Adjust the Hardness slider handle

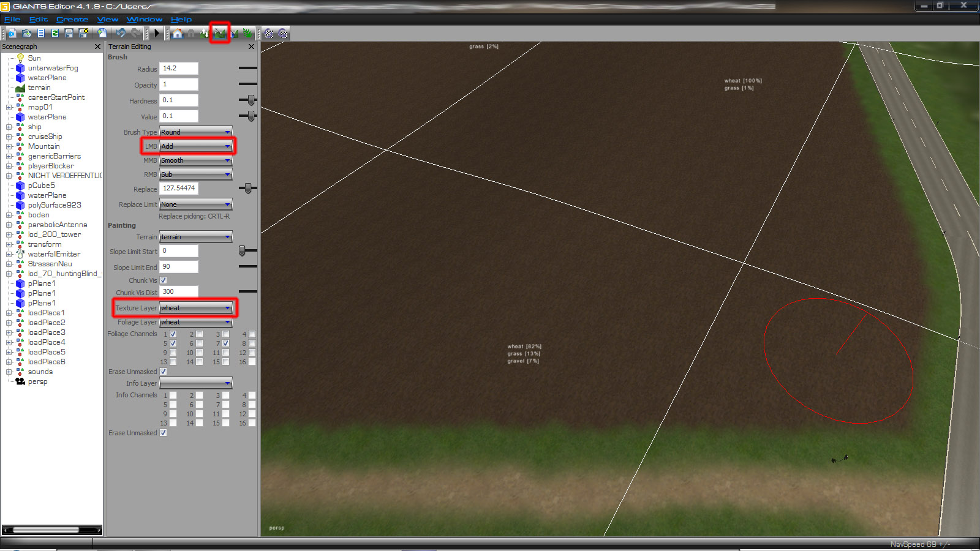(251, 100)
